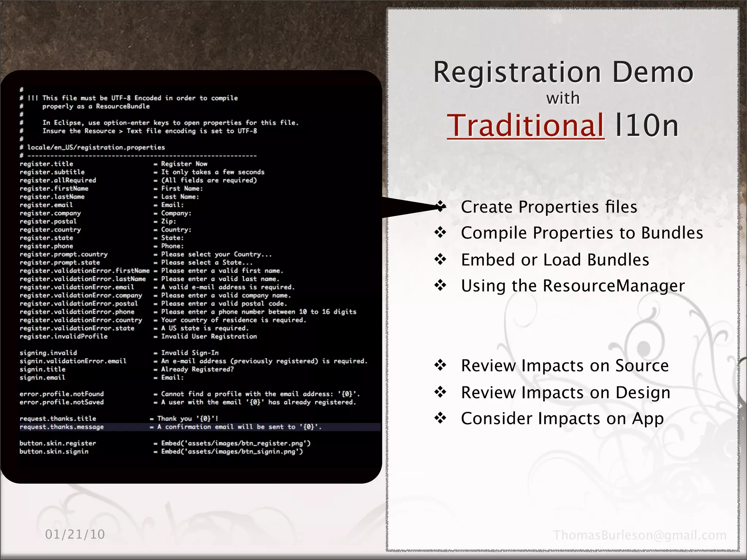Click the diamond bullet beside 'Compile Properties to Bundles'
Screen dimensions: 747x560
[x=440, y=232]
